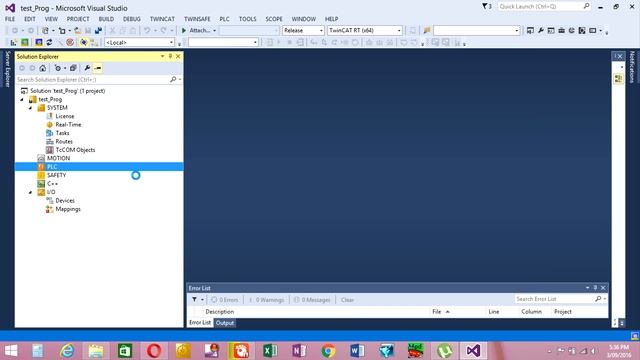Toggle the 0 Warnings filter

coord(267,300)
